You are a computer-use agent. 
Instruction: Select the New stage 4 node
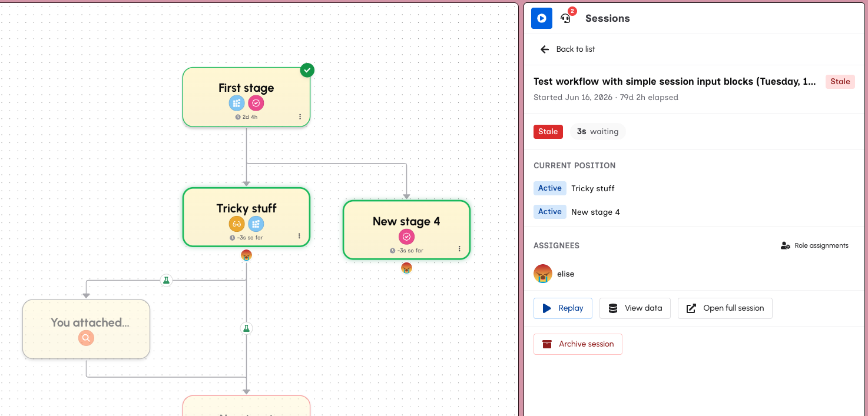pyautogui.click(x=406, y=230)
